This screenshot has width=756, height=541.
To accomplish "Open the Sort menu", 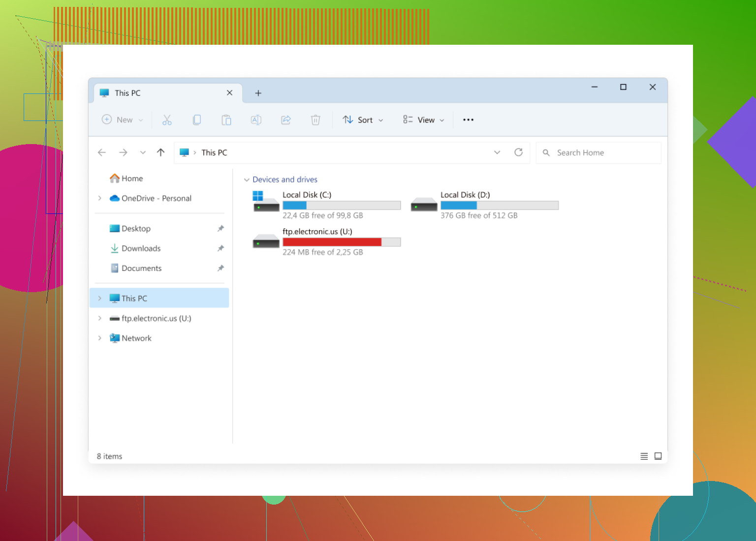I will [x=363, y=120].
